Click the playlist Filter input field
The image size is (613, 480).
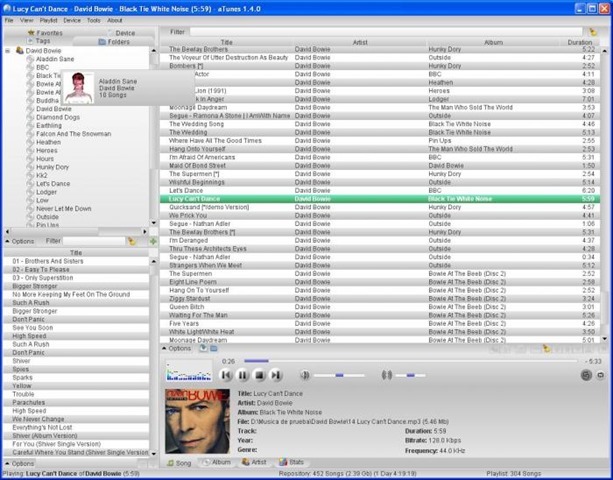coord(386,32)
